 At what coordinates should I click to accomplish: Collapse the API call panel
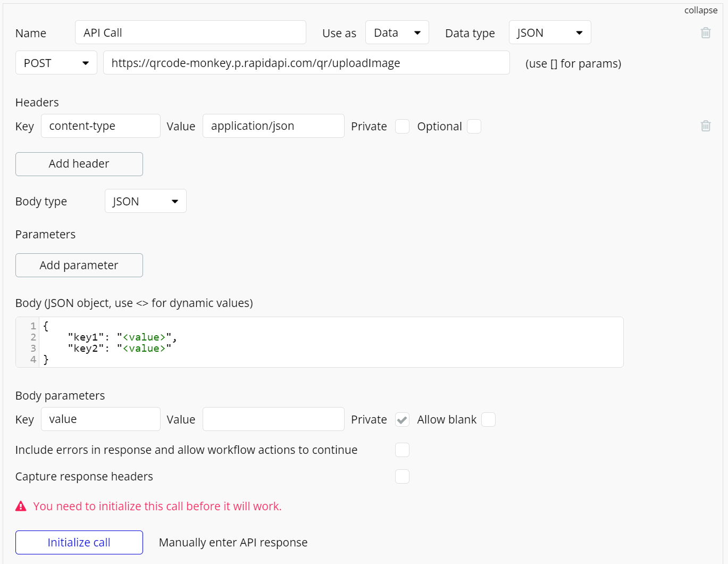(700, 11)
